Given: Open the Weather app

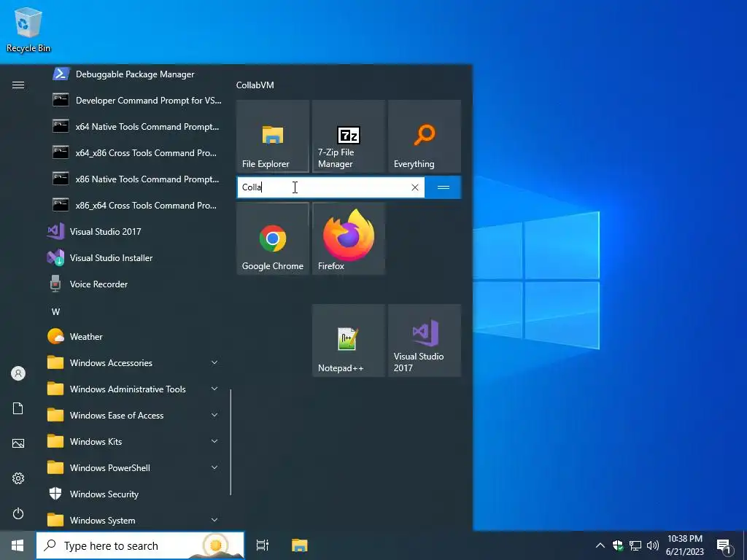Looking at the screenshot, I should pos(136,337).
